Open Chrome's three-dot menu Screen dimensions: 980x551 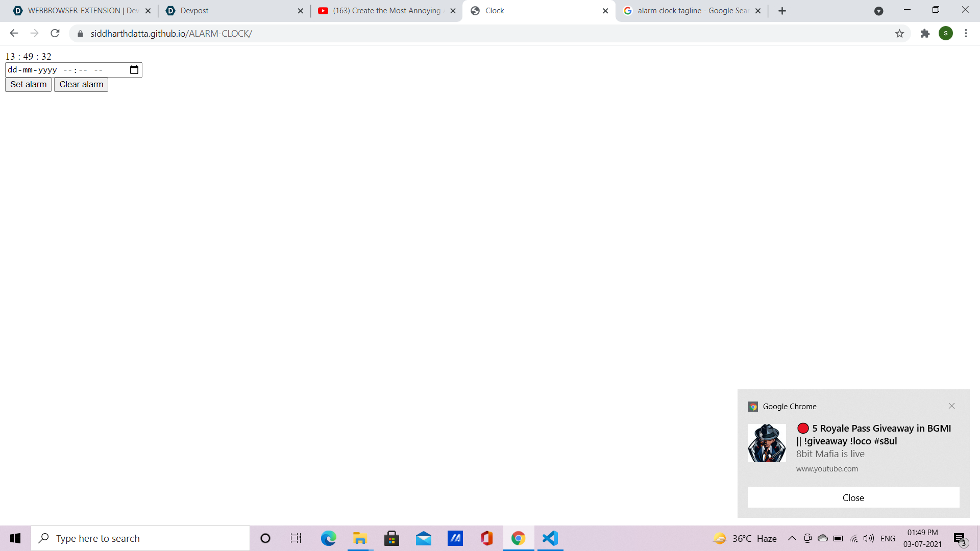click(966, 34)
